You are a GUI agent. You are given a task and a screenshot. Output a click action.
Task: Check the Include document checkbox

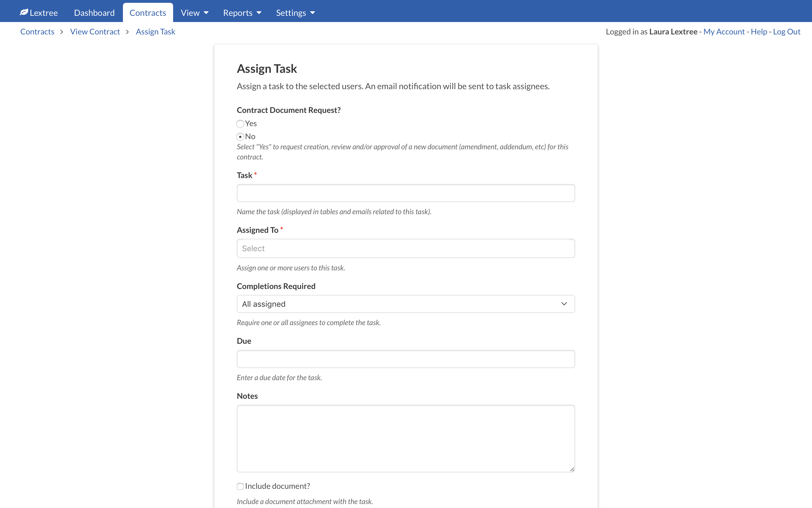point(240,486)
